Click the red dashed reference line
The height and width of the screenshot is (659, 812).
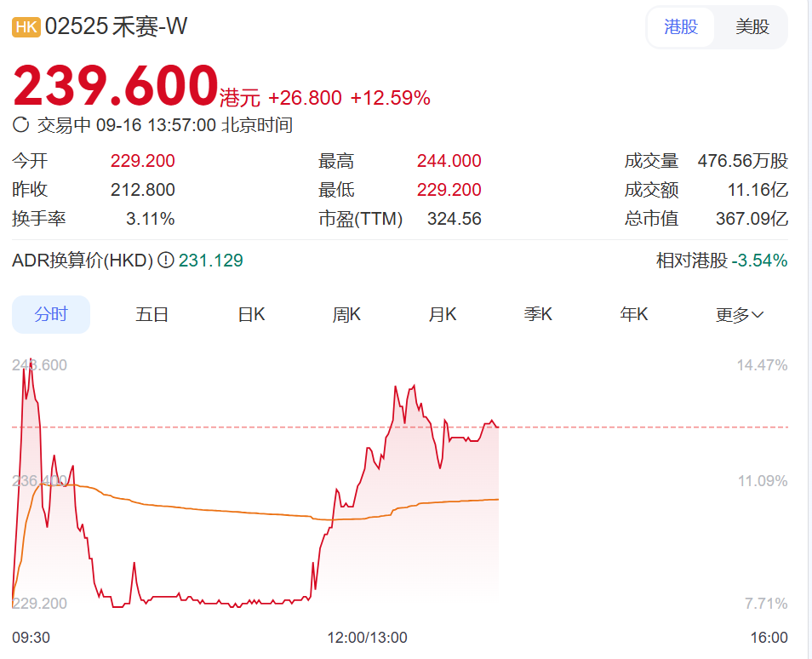tap(638, 427)
